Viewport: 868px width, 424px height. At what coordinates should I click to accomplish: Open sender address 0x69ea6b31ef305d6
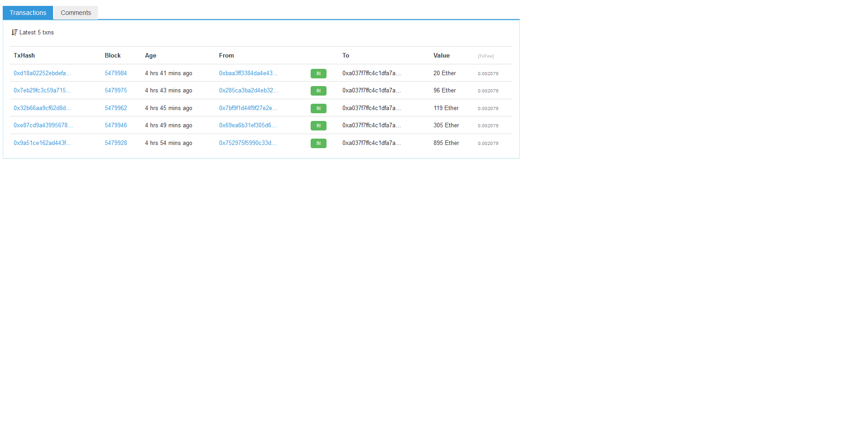pyautogui.click(x=248, y=125)
